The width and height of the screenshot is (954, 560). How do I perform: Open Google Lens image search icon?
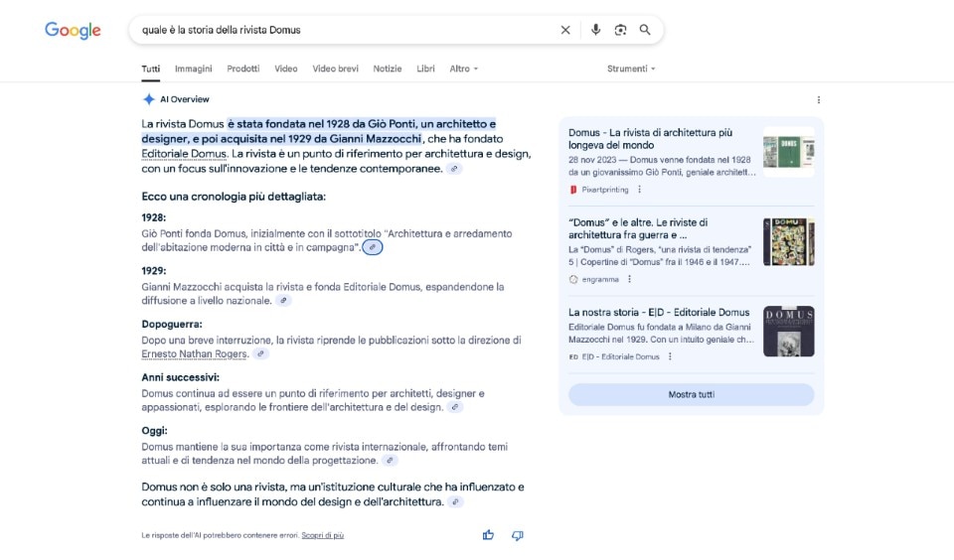click(x=620, y=30)
